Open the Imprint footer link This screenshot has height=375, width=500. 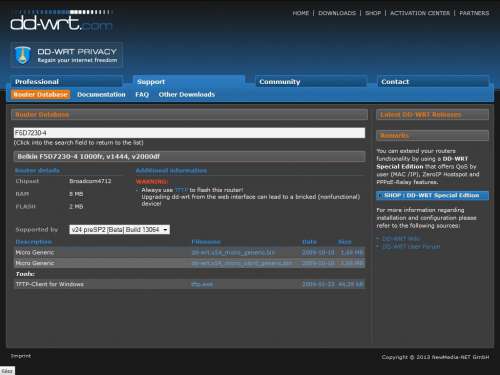pos(21,356)
